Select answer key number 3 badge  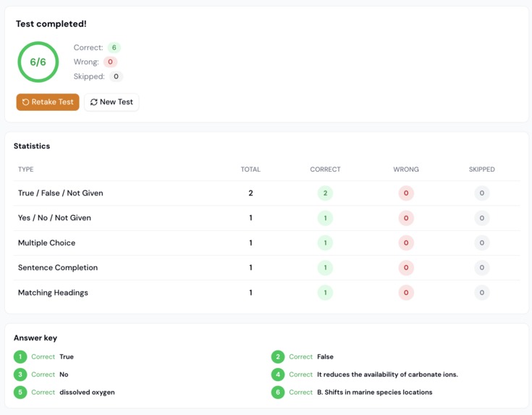point(20,374)
